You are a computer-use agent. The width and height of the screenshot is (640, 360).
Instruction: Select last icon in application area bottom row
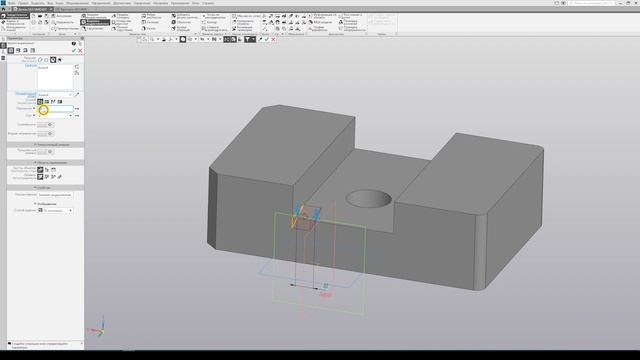pos(60,177)
